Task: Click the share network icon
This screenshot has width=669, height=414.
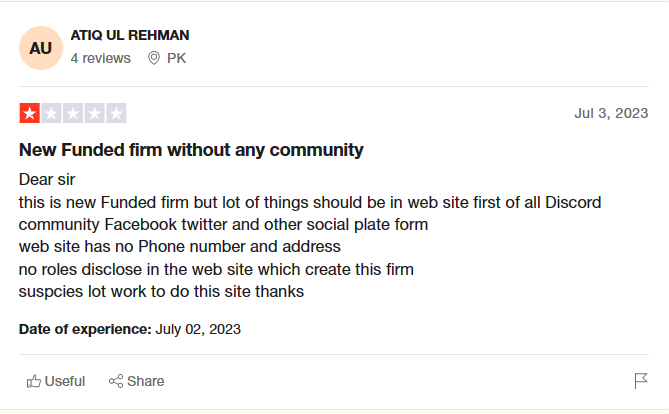Action: coord(116,381)
